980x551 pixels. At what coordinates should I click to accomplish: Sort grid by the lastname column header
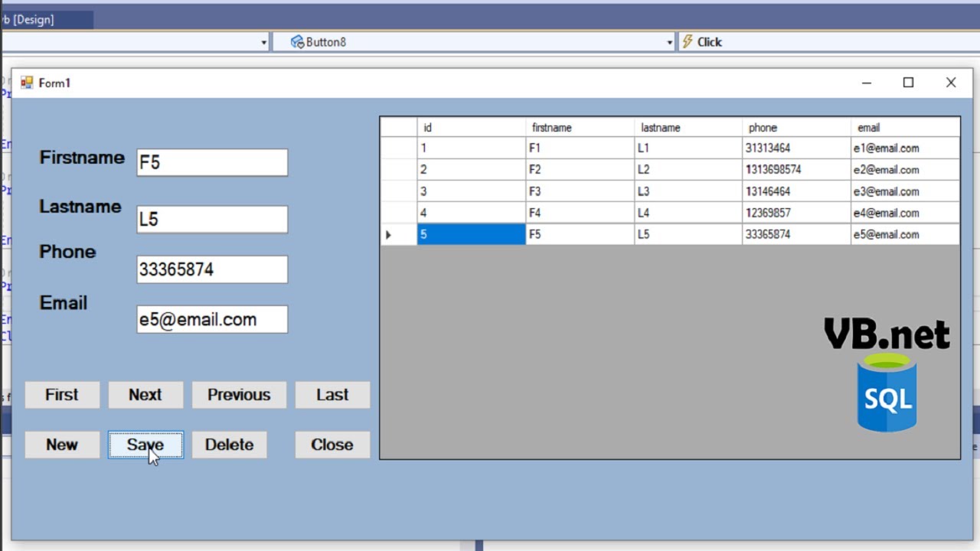click(x=688, y=128)
